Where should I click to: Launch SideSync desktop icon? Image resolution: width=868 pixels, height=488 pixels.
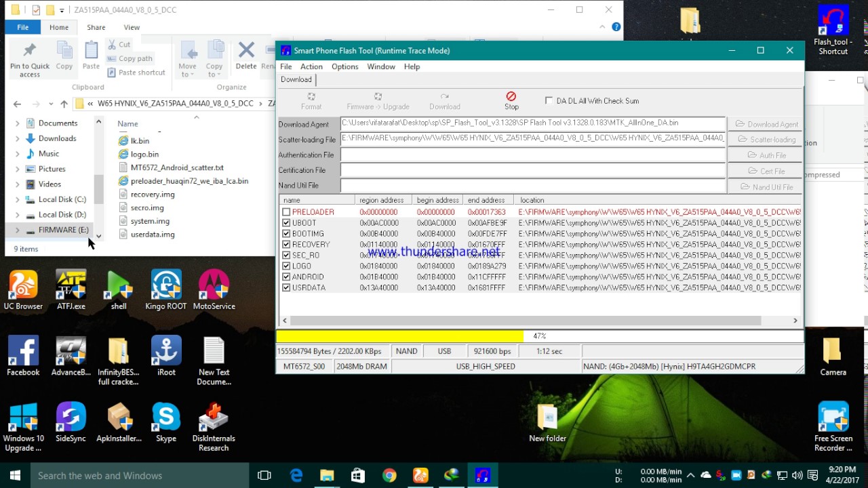71,422
